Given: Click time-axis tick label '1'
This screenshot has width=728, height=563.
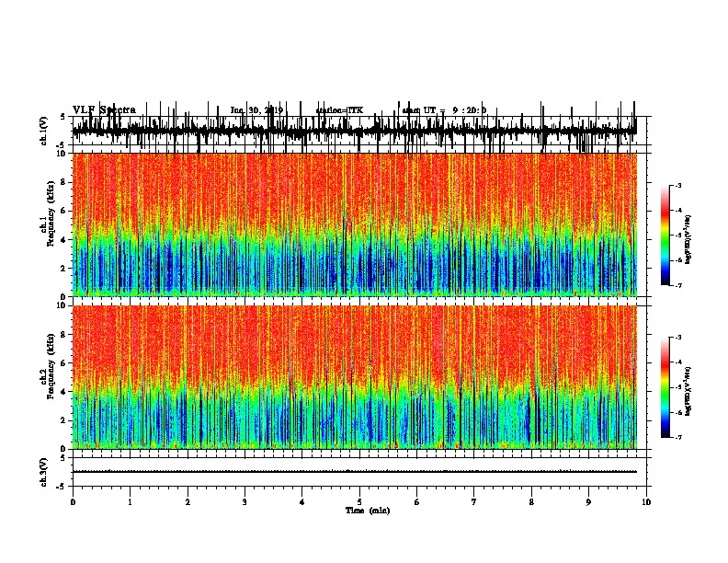Looking at the screenshot, I should tap(130, 502).
